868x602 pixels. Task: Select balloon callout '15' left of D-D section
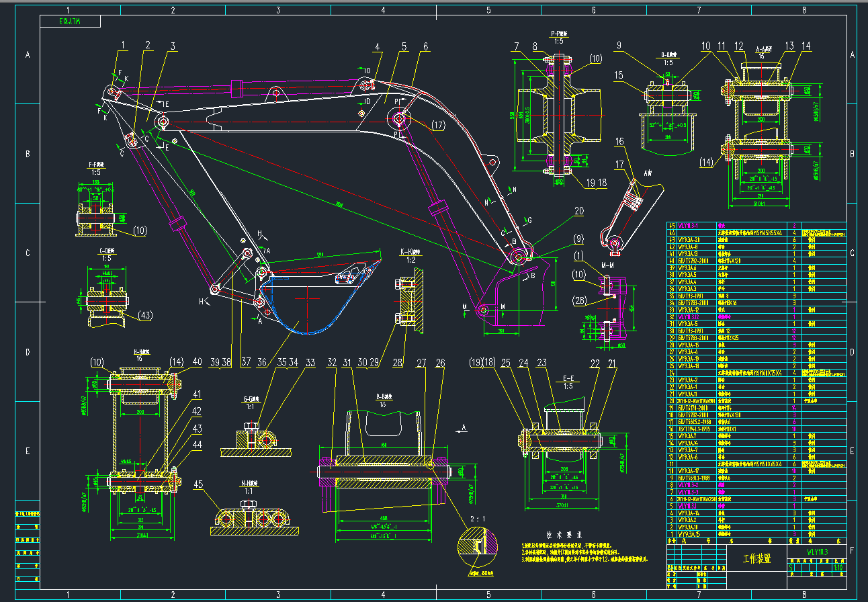pyautogui.click(x=619, y=77)
